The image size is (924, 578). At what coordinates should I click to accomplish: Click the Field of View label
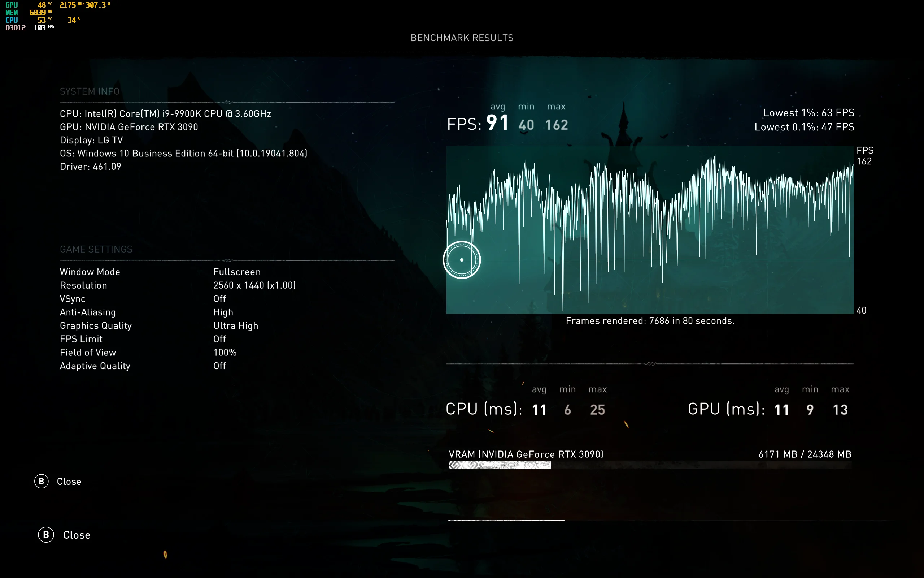[88, 353]
